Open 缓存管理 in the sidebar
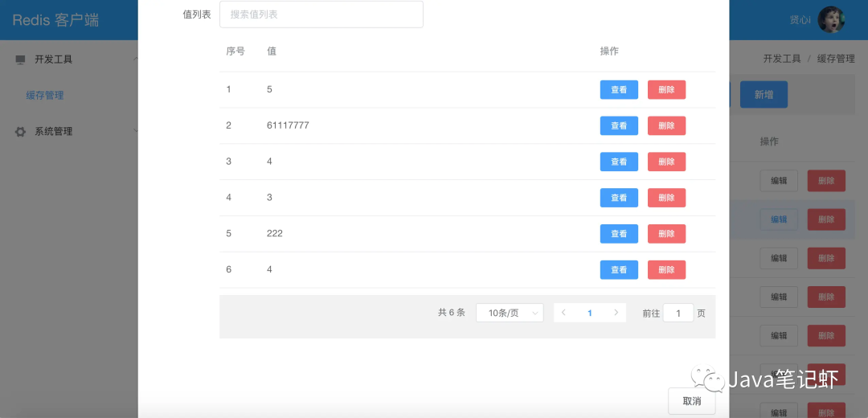The height and width of the screenshot is (418, 868). coord(45,96)
